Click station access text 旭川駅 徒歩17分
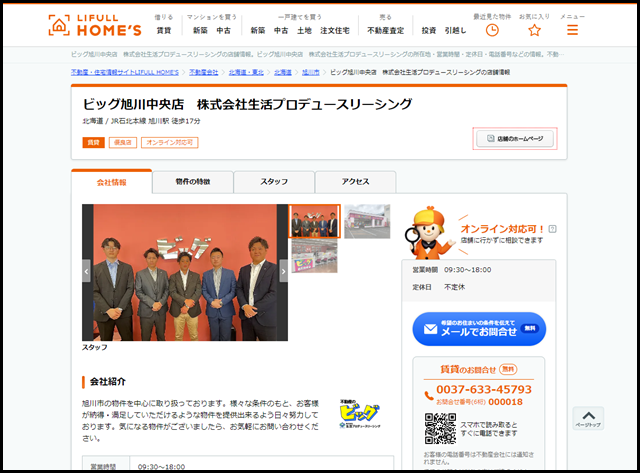Viewport: 640px width, 473px height. click(174, 121)
